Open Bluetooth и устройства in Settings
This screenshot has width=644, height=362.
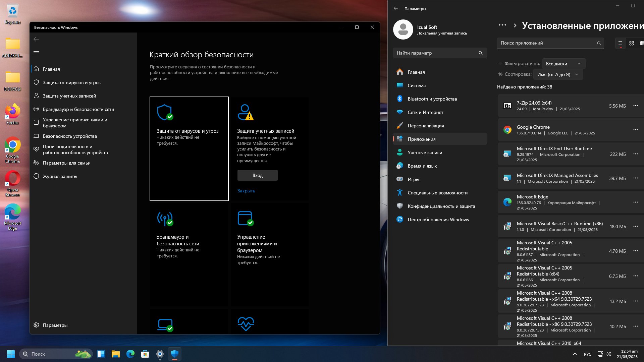tap(440, 99)
